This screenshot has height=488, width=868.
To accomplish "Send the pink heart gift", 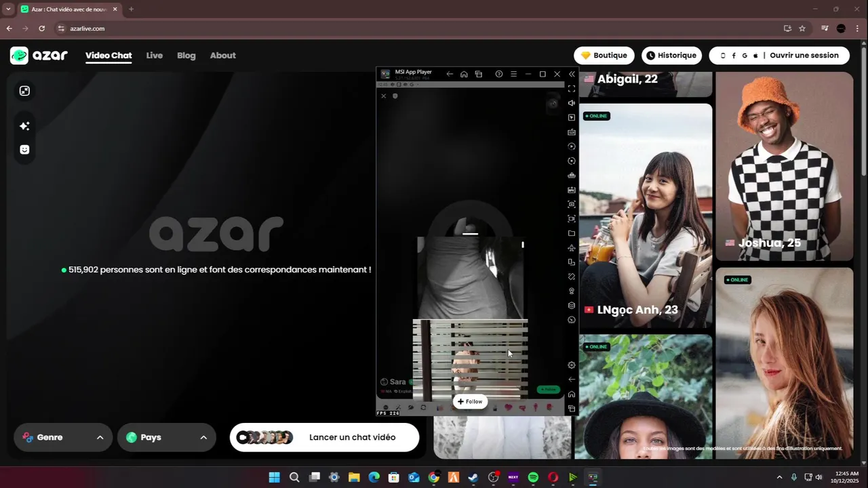I will 508,407.
